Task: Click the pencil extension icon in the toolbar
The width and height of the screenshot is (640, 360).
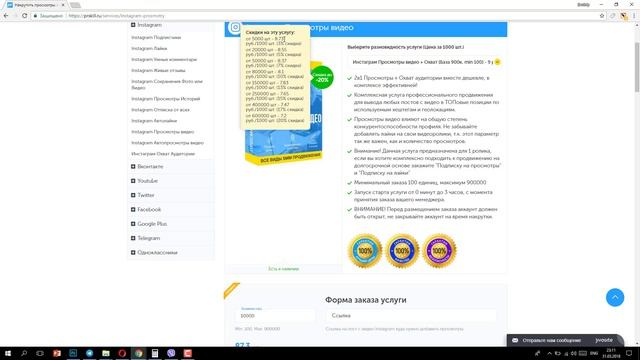Action: tap(623, 16)
